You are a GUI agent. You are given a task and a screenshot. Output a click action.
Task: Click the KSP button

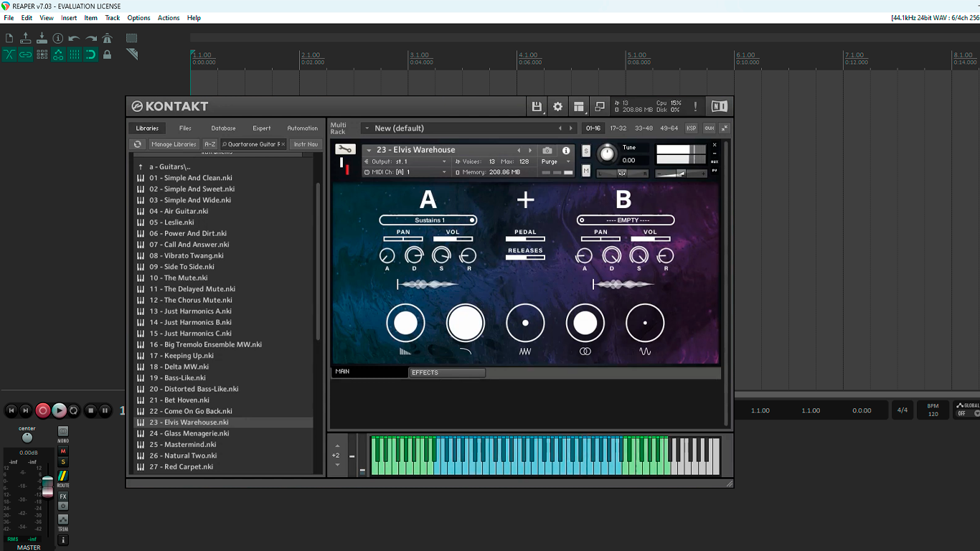pos(691,128)
